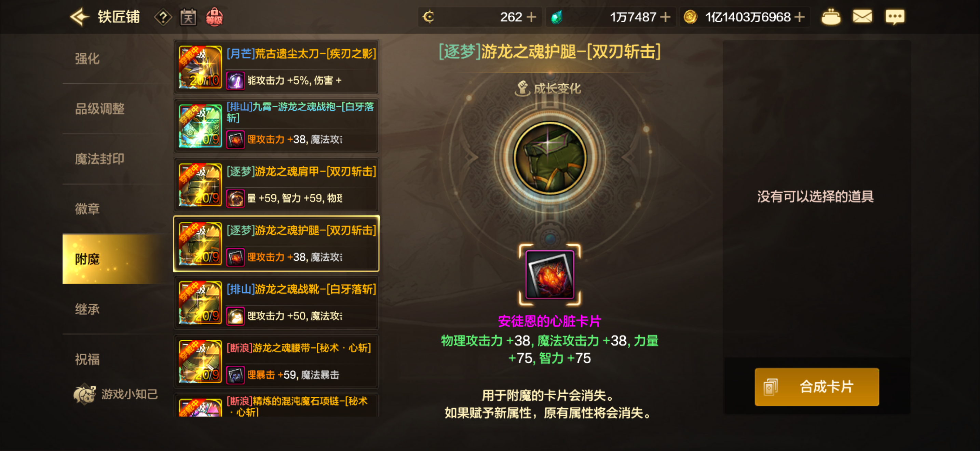Click the green leg armor circular thumbnail
The height and width of the screenshot is (451, 980).
(x=550, y=158)
